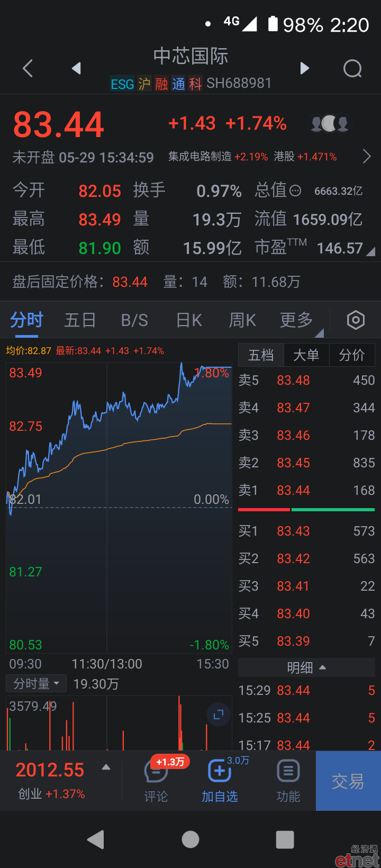Screen dimensions: 381x868
Task: Select 买1 price 83.43 row
Action: click(306, 531)
